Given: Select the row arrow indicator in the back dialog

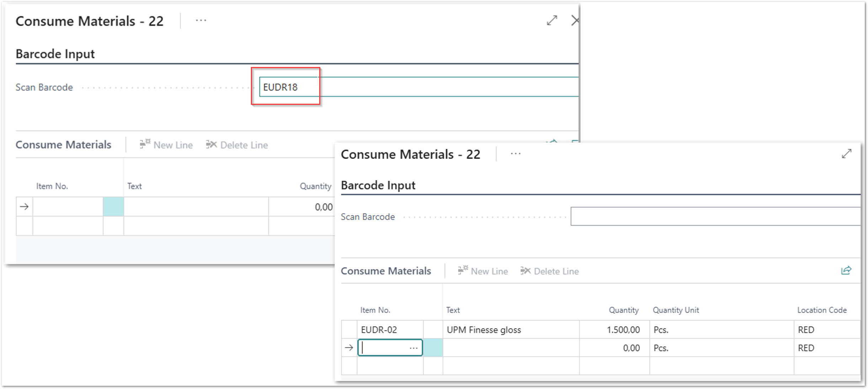Looking at the screenshot, I should [x=24, y=207].
